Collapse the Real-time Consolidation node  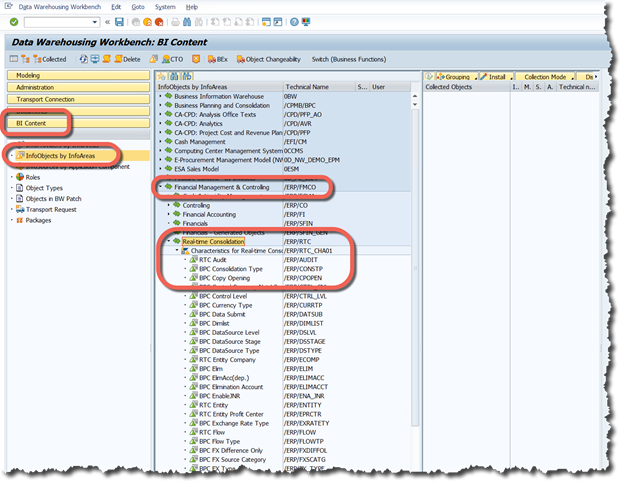click(x=168, y=240)
